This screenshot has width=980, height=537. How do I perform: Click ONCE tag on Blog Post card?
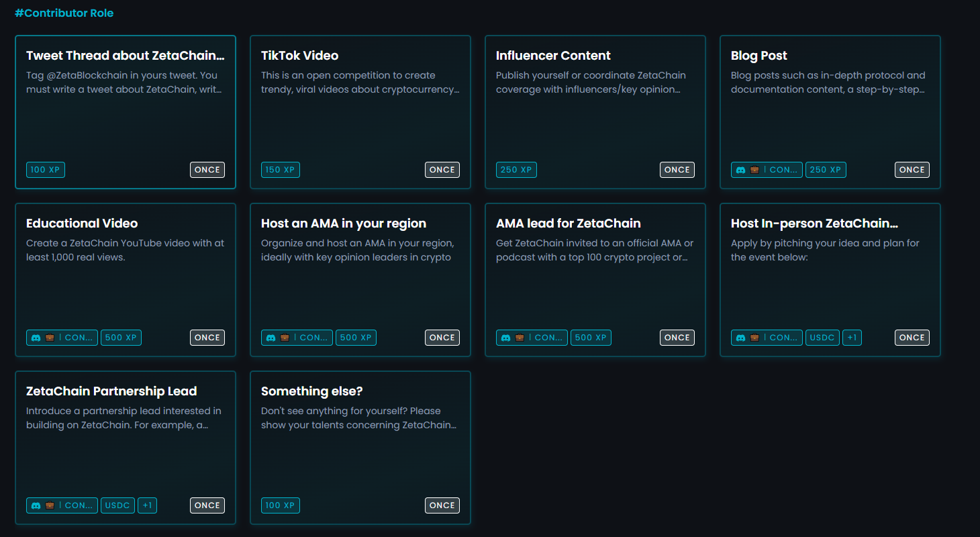912,170
